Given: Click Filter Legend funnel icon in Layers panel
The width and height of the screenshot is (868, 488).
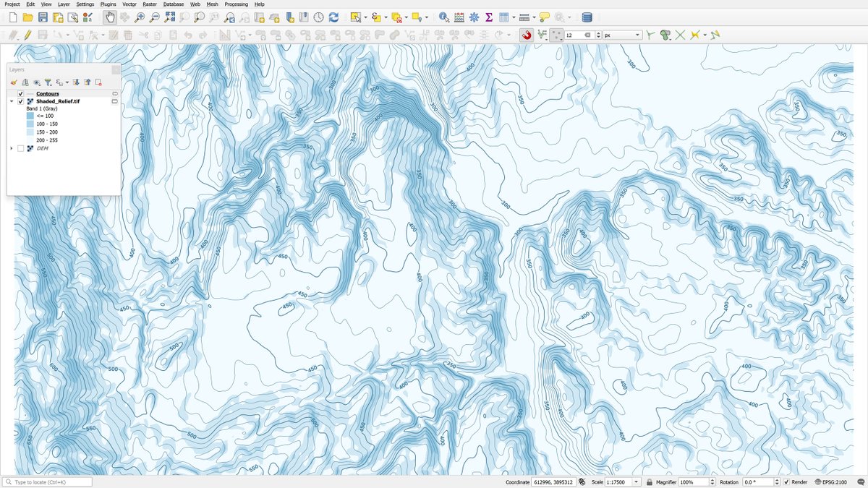Looking at the screenshot, I should [48, 82].
